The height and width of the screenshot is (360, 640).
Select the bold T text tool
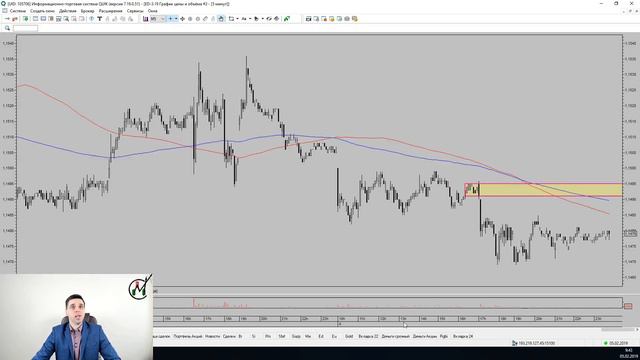[x=99, y=19]
